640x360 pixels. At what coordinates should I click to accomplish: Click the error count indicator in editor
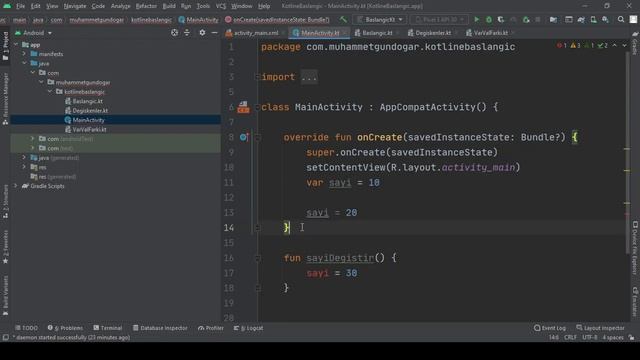click(x=562, y=45)
